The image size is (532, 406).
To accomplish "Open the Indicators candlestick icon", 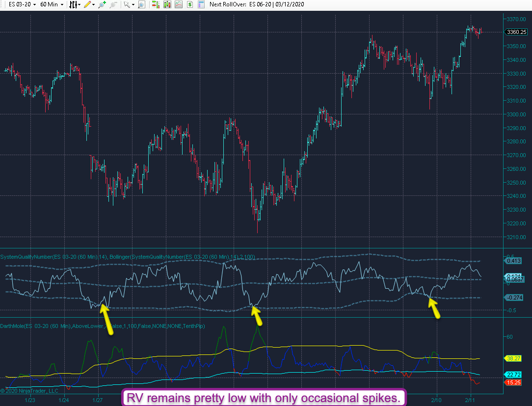I will (x=167, y=4).
